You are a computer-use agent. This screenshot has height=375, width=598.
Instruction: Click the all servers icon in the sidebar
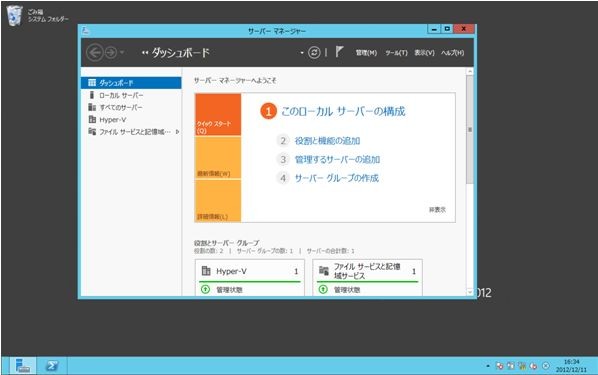(92, 107)
